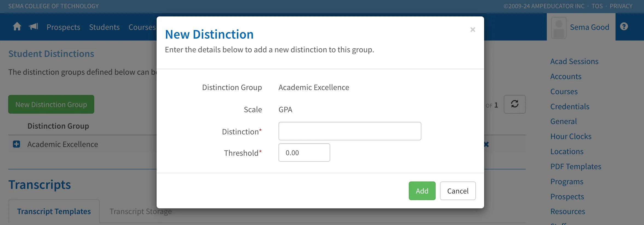
Task: Open the Students navbar menu
Action: point(104,27)
